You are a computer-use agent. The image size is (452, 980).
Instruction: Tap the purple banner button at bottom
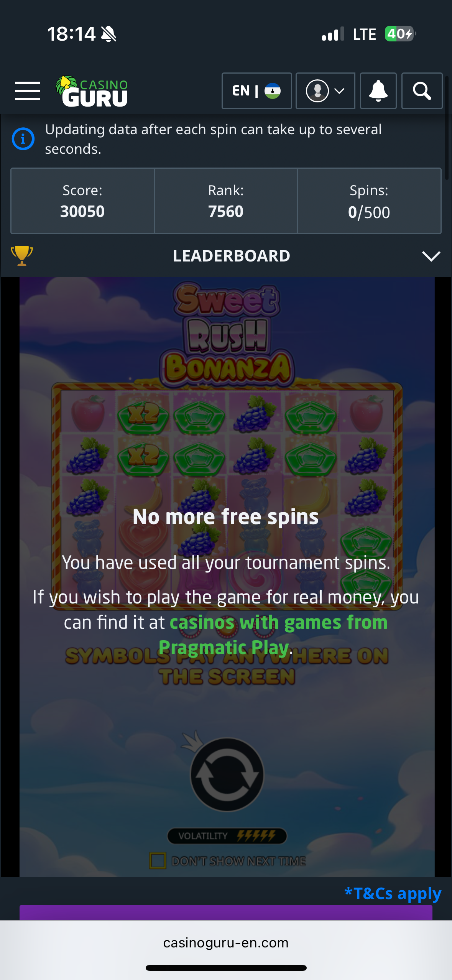point(226,913)
